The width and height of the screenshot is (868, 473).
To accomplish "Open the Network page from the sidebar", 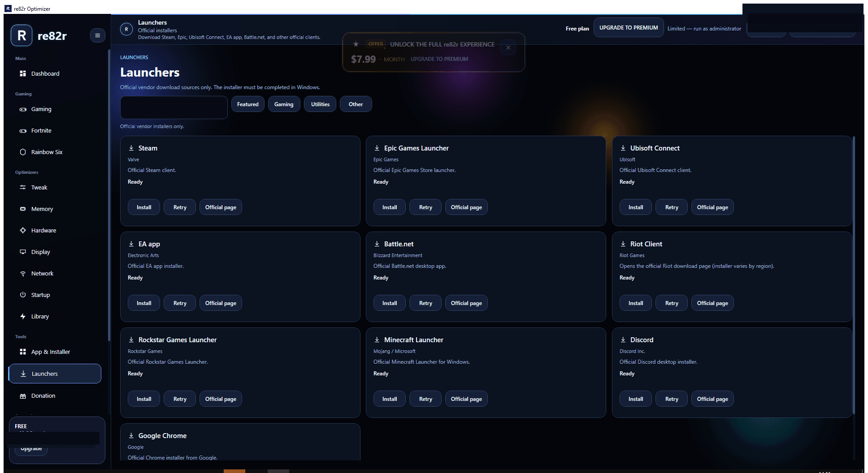I will click(x=55, y=273).
